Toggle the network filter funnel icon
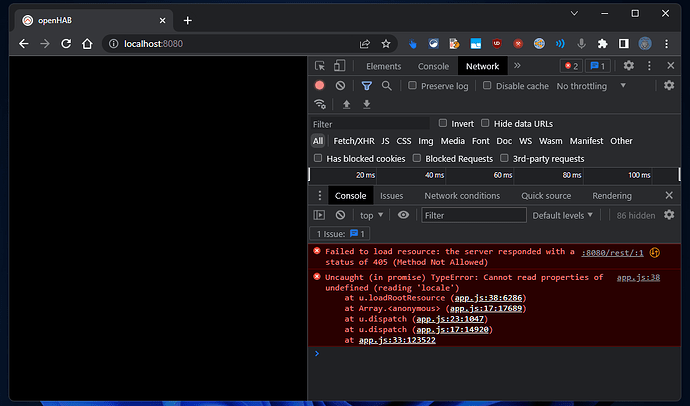Image resolution: width=690 pixels, height=406 pixels. [367, 86]
